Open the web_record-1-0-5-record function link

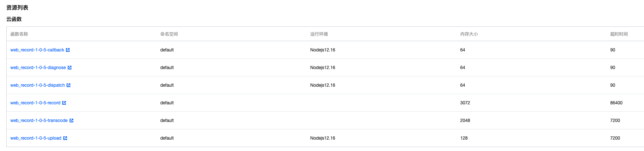(x=35, y=103)
